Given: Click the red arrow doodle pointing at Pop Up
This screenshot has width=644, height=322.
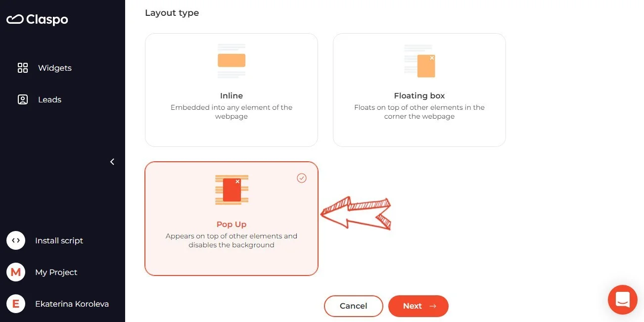Looking at the screenshot, I should [355, 213].
